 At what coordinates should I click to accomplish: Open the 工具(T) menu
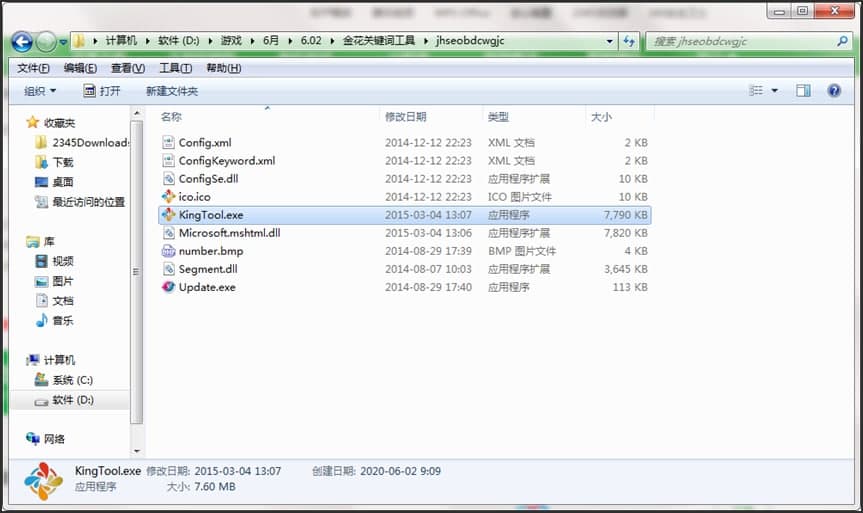tap(176, 68)
